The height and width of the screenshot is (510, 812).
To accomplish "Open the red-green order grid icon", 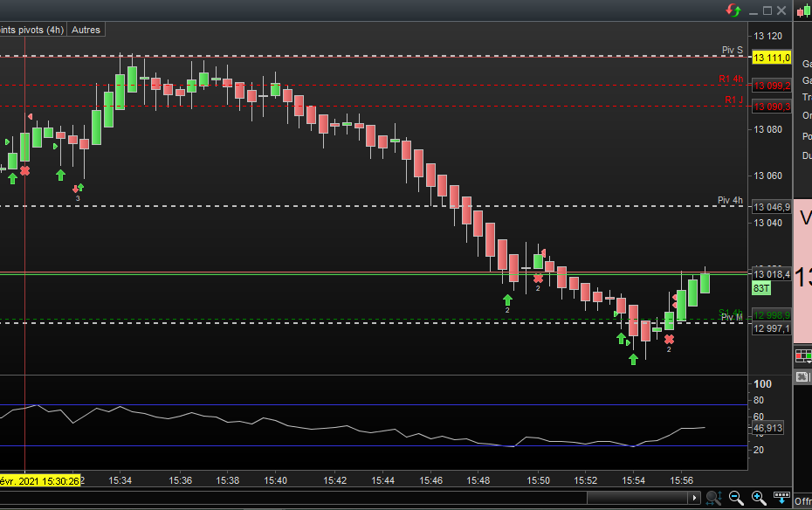I will click(x=803, y=355).
